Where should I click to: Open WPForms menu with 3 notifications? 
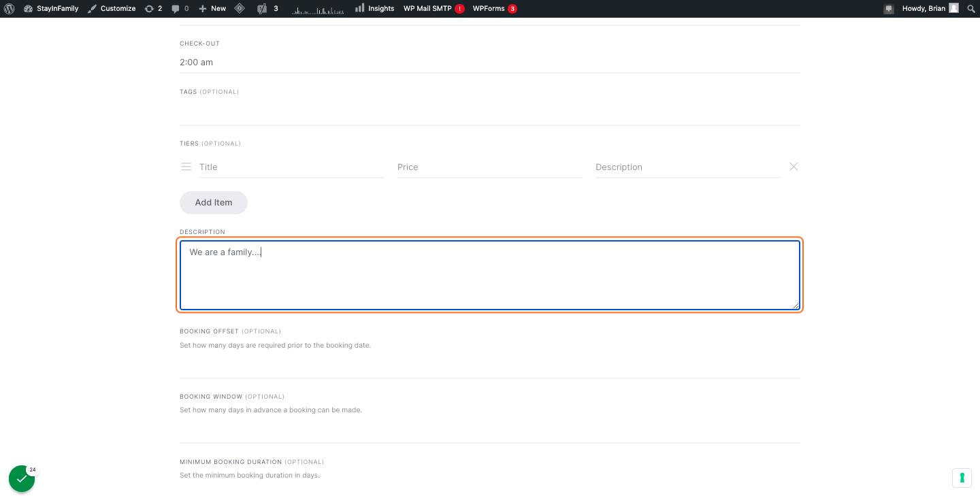click(495, 8)
